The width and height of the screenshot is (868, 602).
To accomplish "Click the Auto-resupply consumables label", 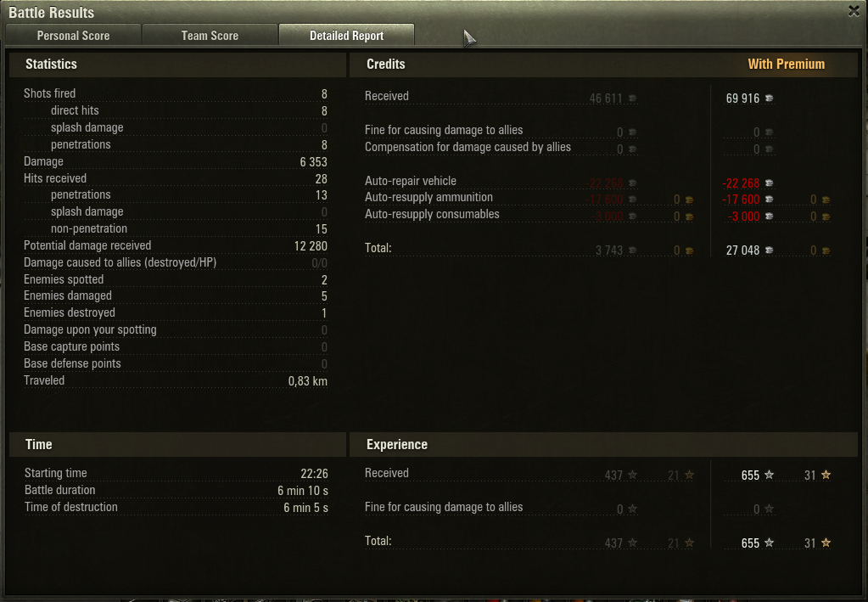I will pyautogui.click(x=432, y=214).
